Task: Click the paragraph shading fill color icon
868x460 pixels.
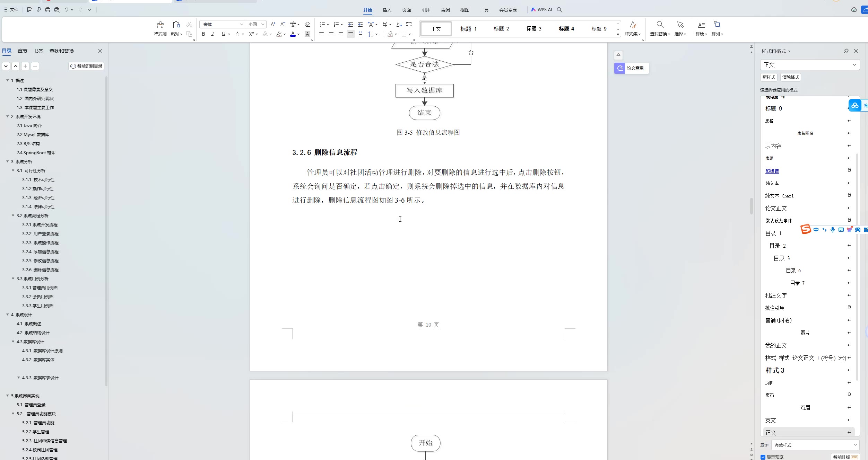Action: point(390,34)
